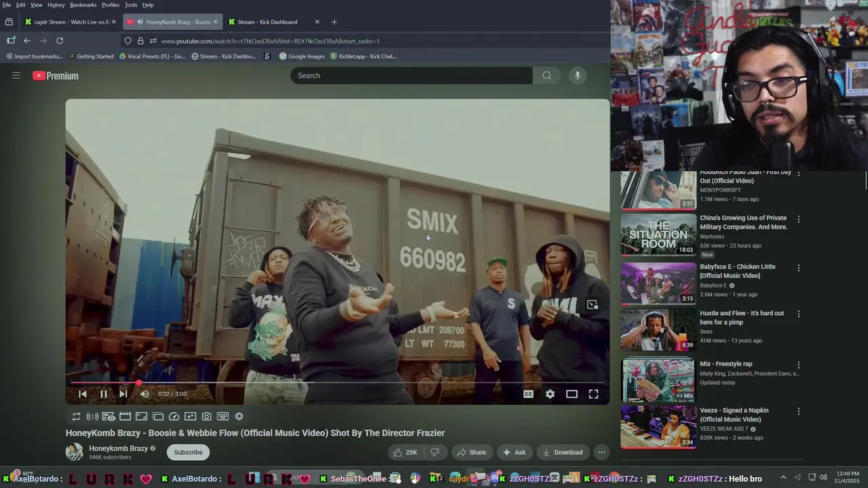Take a screenshot with the camera icon
The image size is (868, 488).
coord(206,417)
